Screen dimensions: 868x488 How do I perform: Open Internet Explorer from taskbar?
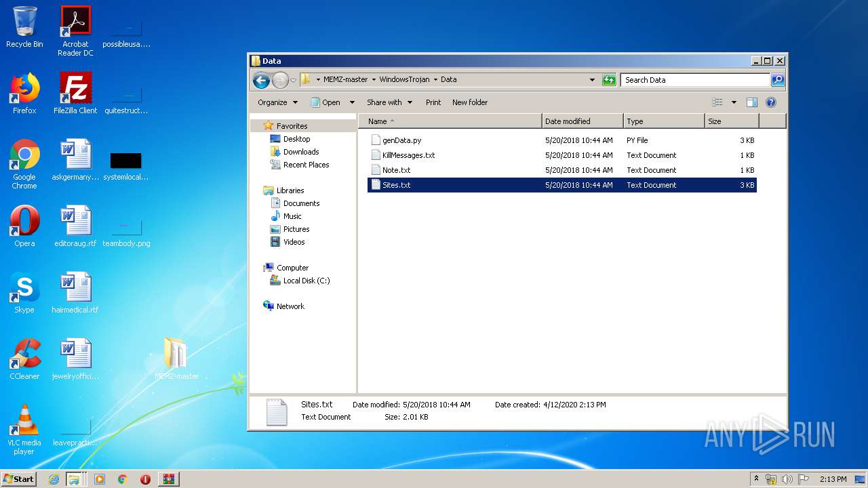[x=54, y=479]
